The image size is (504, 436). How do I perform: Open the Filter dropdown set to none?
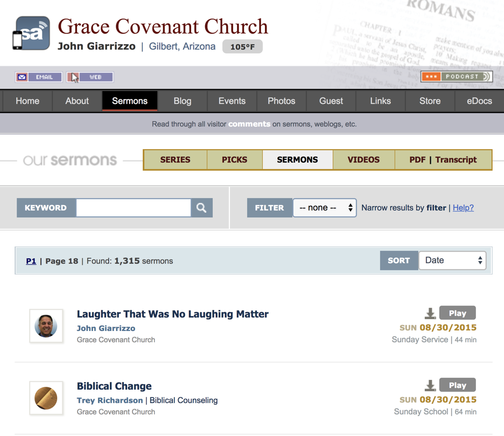(325, 208)
